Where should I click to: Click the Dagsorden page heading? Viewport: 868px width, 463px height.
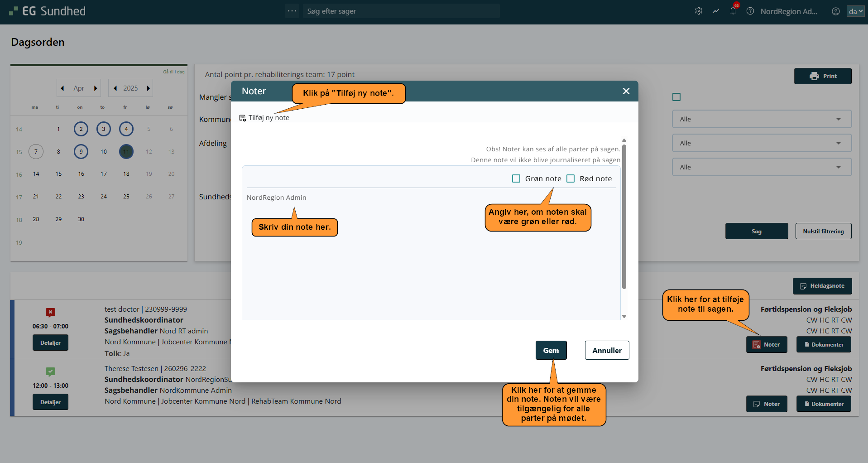pos(38,42)
